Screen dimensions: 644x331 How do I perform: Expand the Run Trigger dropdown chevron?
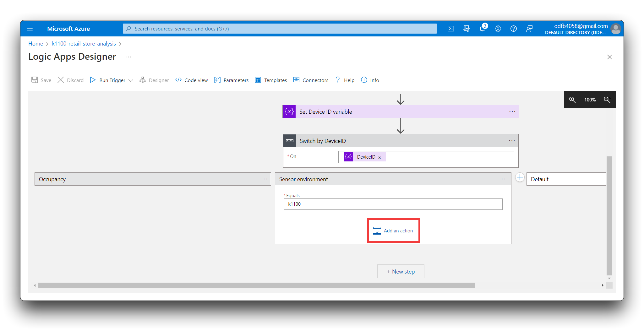(131, 80)
